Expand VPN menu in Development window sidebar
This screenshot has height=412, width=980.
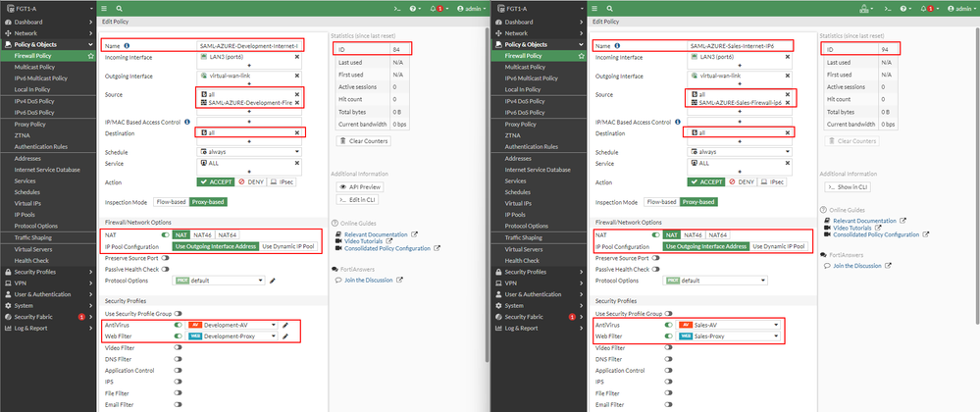(49, 283)
